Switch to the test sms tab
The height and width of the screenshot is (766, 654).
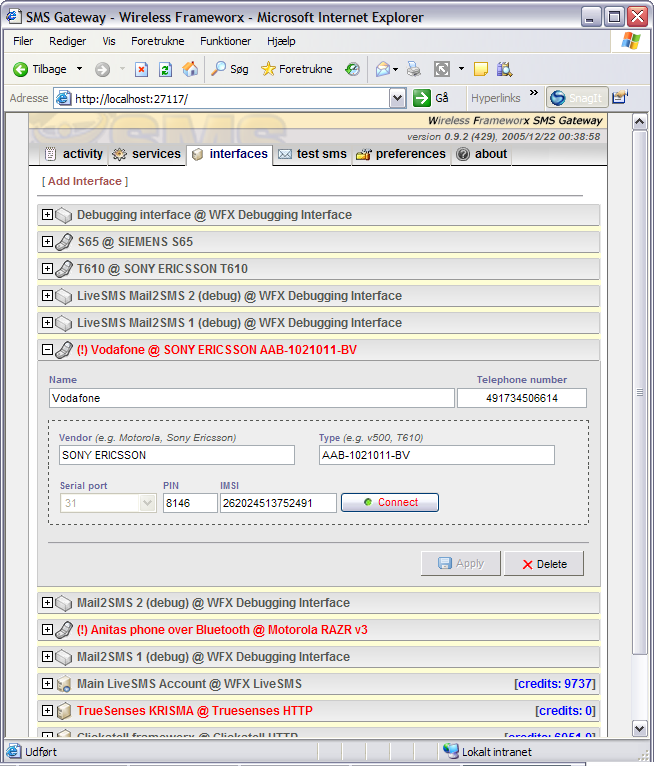[x=312, y=154]
